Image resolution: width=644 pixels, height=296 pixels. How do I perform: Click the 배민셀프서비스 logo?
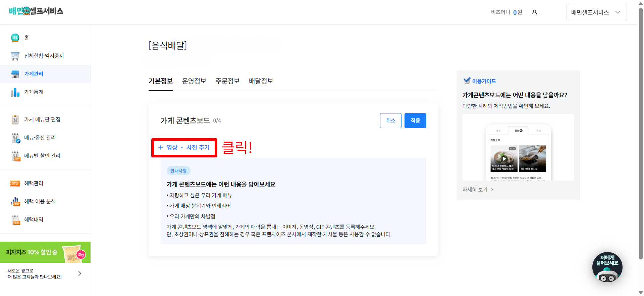coord(36,11)
